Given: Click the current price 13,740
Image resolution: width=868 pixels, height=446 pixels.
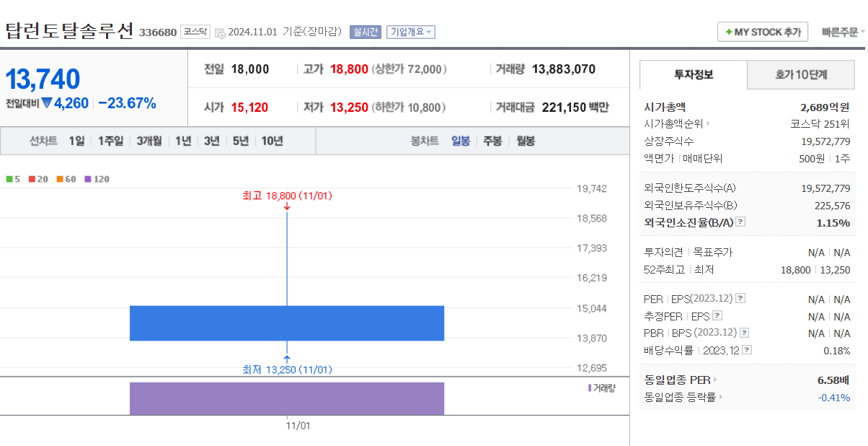Looking at the screenshot, I should coord(43,79).
